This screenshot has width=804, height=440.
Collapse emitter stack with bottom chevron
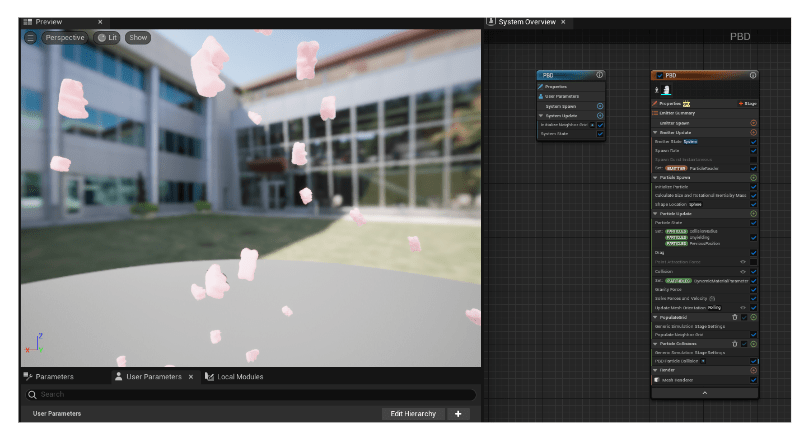pyautogui.click(x=703, y=393)
